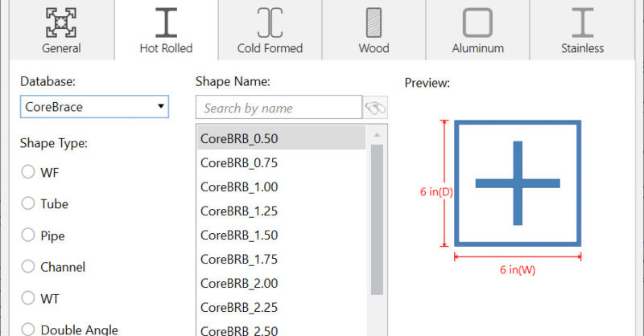Select the Hot Rolled I-beam icon
The width and height of the screenshot is (644, 336).
pyautogui.click(x=166, y=23)
